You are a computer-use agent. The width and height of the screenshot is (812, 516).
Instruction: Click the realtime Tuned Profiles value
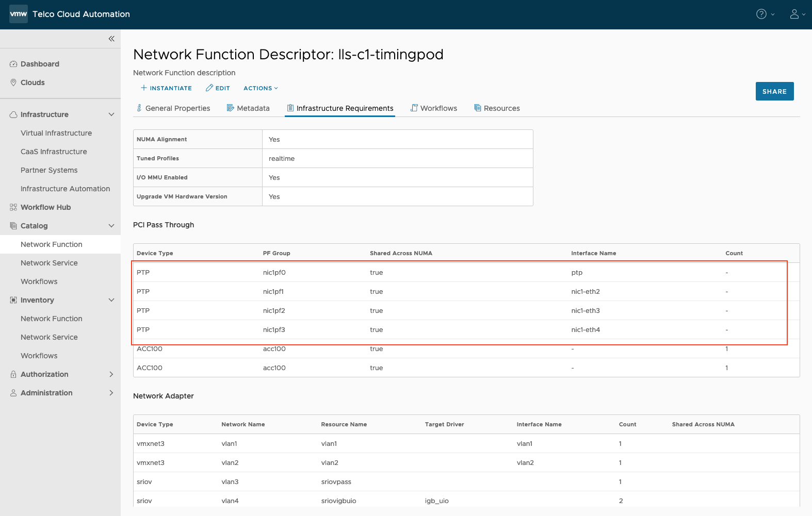click(282, 159)
